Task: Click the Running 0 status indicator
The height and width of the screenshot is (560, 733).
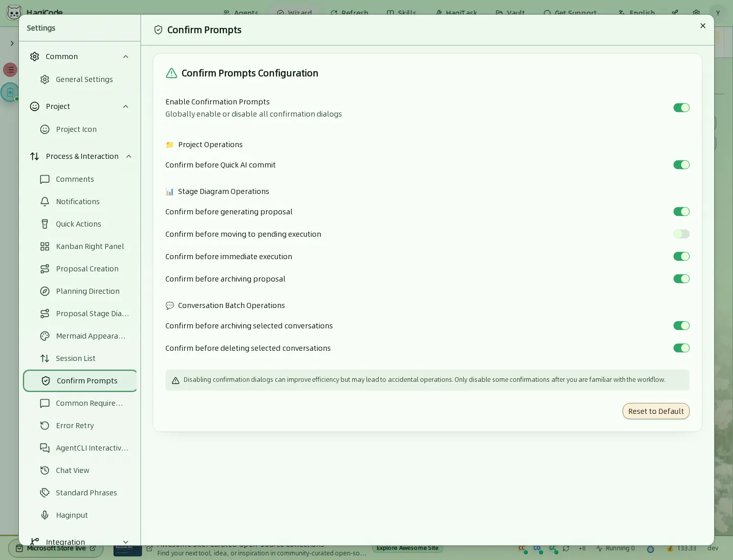Action: 615,548
